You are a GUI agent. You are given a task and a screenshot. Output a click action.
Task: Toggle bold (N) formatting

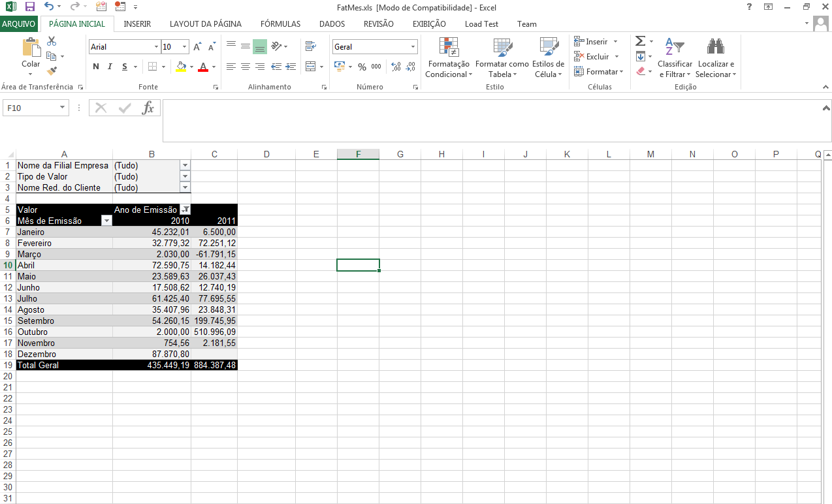[96, 67]
